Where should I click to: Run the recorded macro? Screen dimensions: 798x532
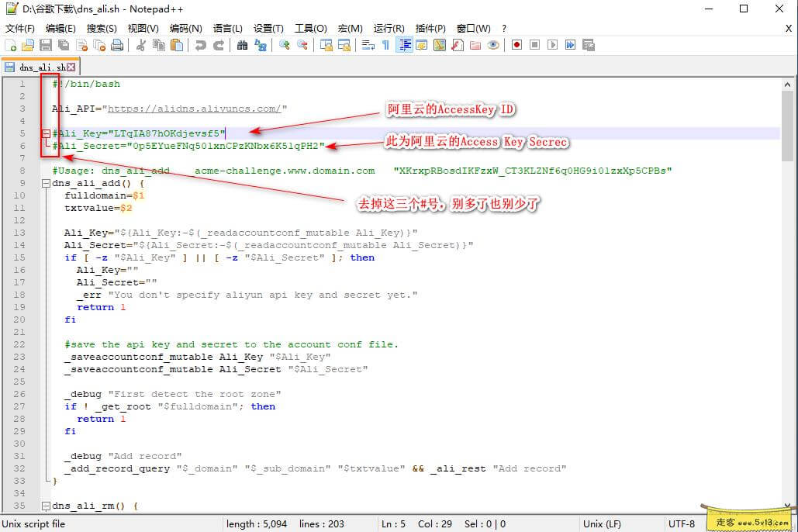tap(553, 46)
